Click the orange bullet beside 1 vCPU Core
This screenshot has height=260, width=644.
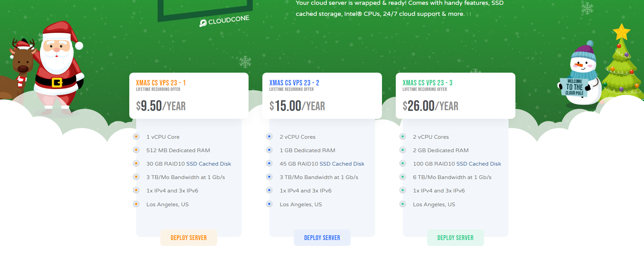136,137
